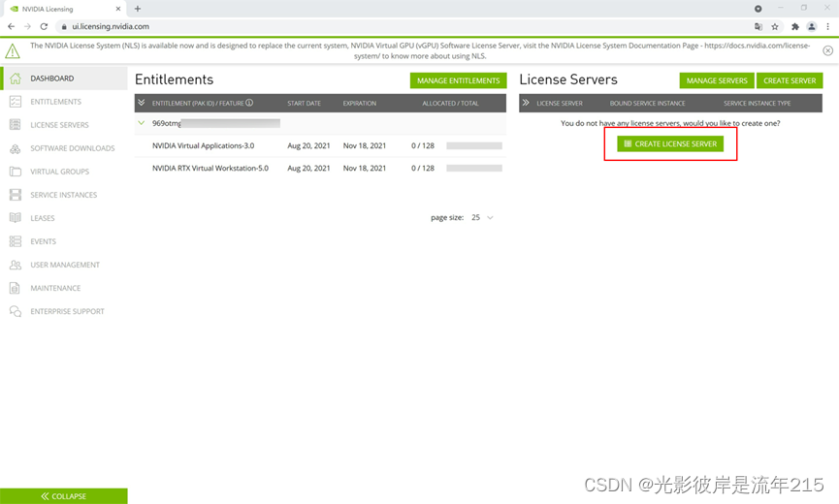Click the License Servers panel heading
The width and height of the screenshot is (839, 504).
[x=568, y=79]
